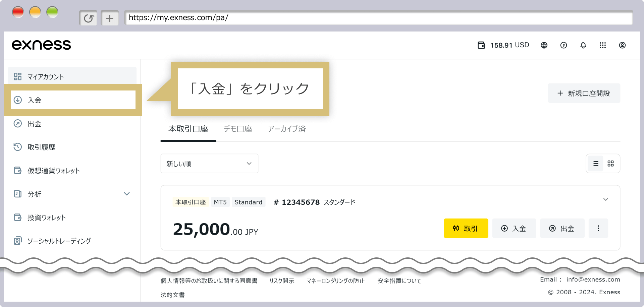The height and width of the screenshot is (307, 644).
Task: Open the user profile icon
Action: click(622, 45)
